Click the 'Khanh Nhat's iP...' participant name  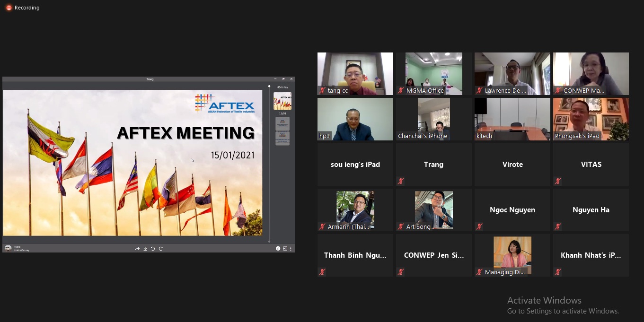[x=591, y=255]
